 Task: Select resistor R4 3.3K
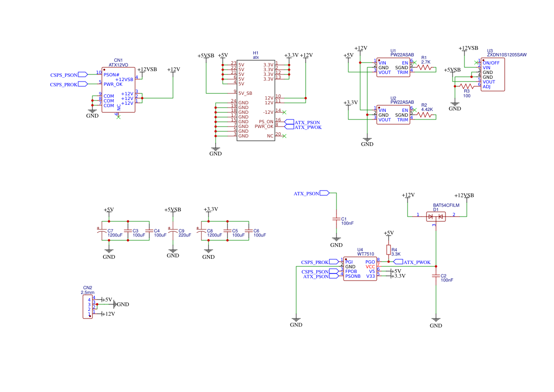[388, 250]
